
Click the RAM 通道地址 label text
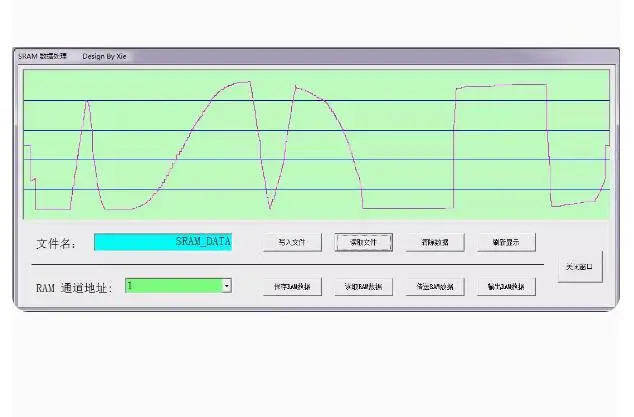[74, 288]
